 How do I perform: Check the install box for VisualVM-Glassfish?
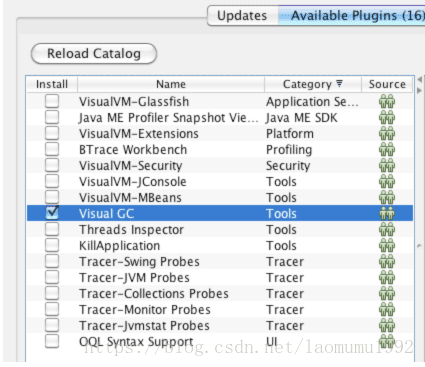[52, 101]
